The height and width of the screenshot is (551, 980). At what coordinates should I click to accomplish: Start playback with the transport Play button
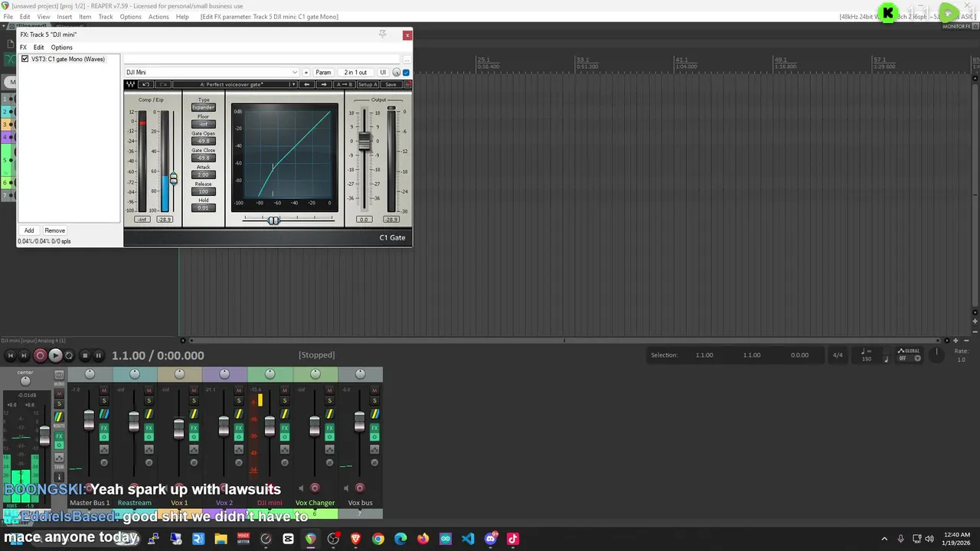(55, 355)
